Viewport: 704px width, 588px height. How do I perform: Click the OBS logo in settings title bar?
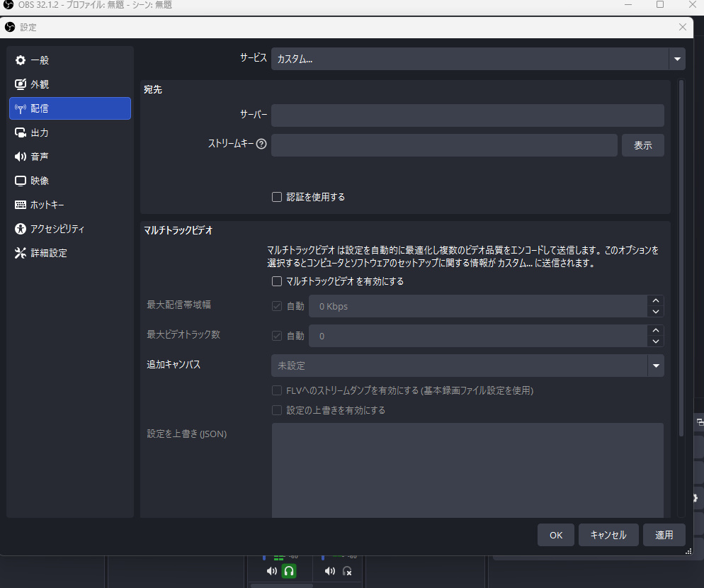[x=10, y=27]
